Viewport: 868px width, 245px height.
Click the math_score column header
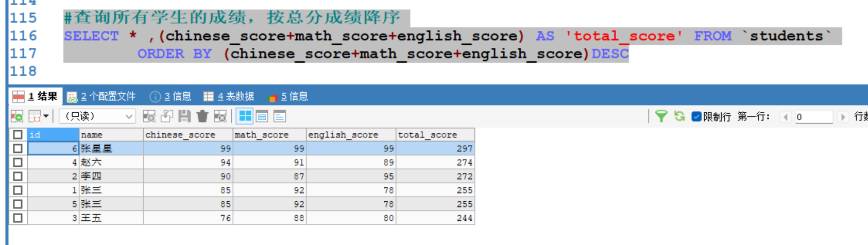[269, 134]
